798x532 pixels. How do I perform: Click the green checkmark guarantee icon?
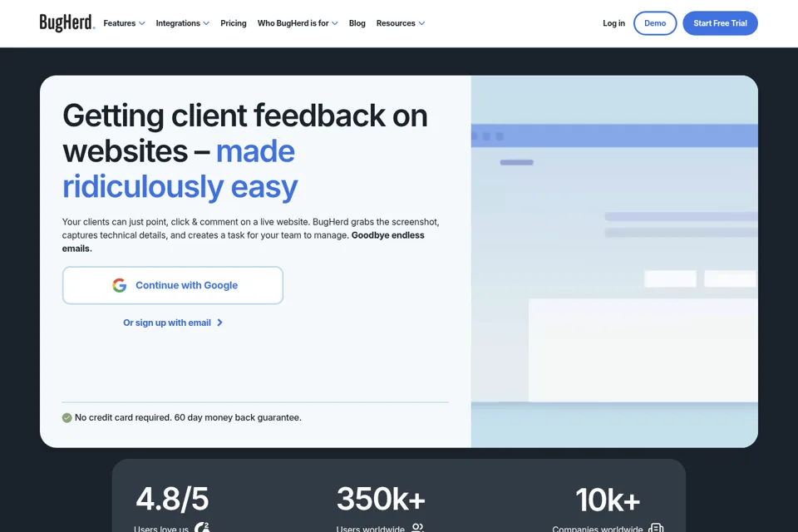point(66,418)
